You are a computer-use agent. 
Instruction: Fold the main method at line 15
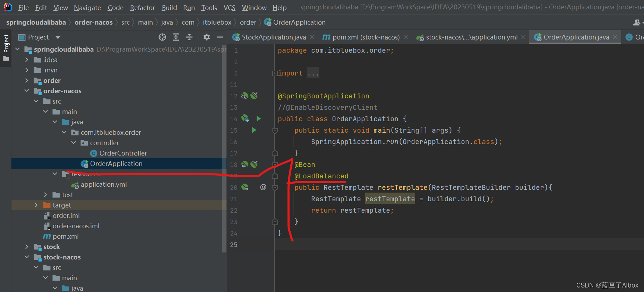pyautogui.click(x=275, y=131)
